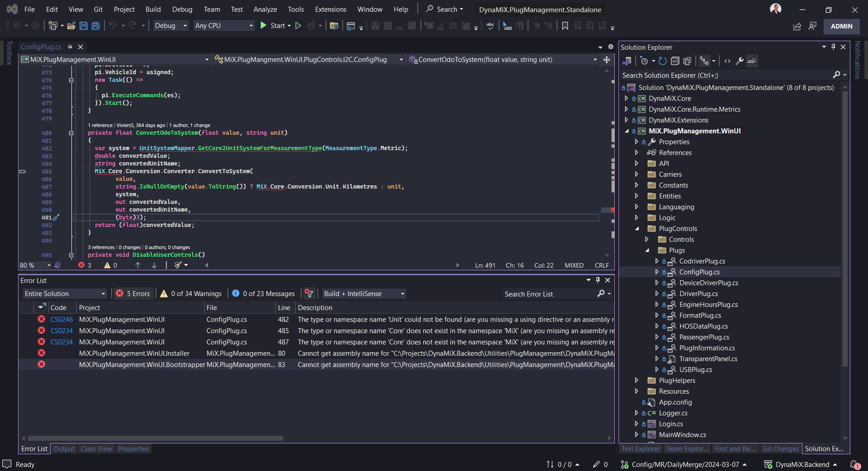
Task: Click the Save All toolbar icon
Action: [x=96, y=26]
